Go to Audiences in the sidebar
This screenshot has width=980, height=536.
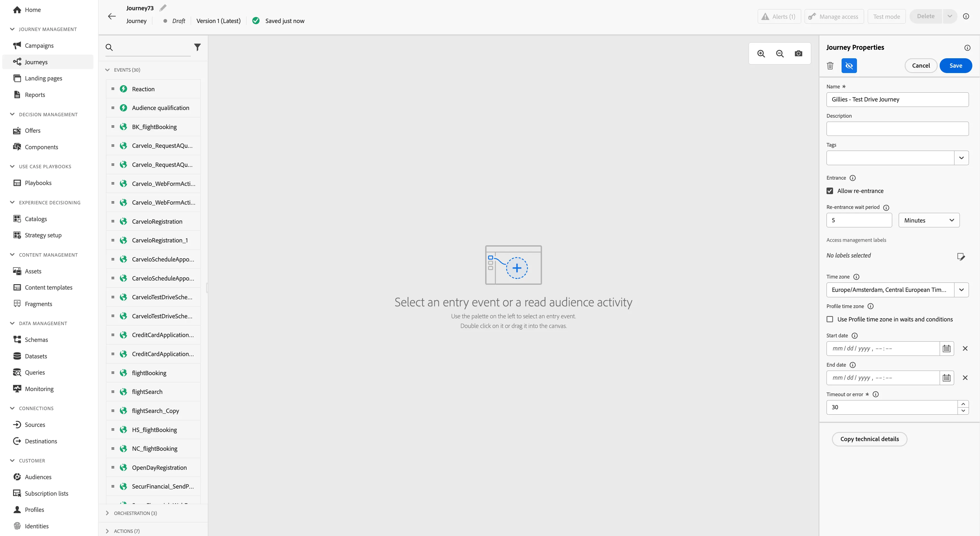pos(38,477)
